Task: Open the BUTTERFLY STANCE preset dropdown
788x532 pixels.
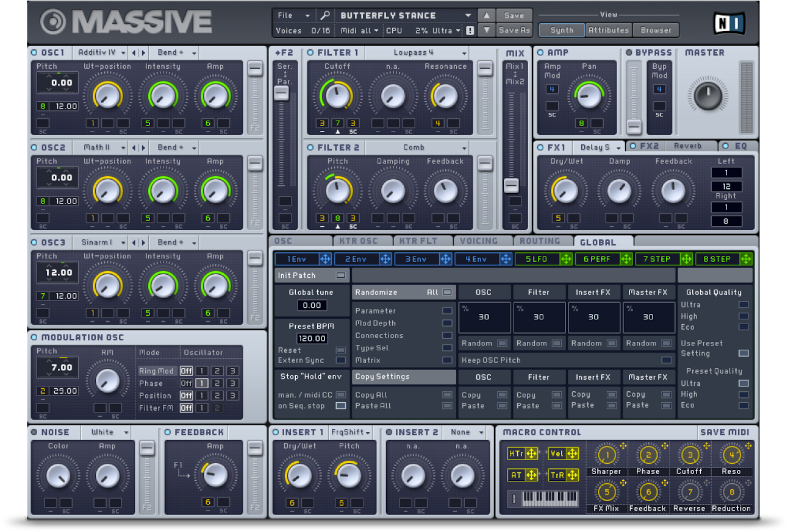Action: (406, 15)
